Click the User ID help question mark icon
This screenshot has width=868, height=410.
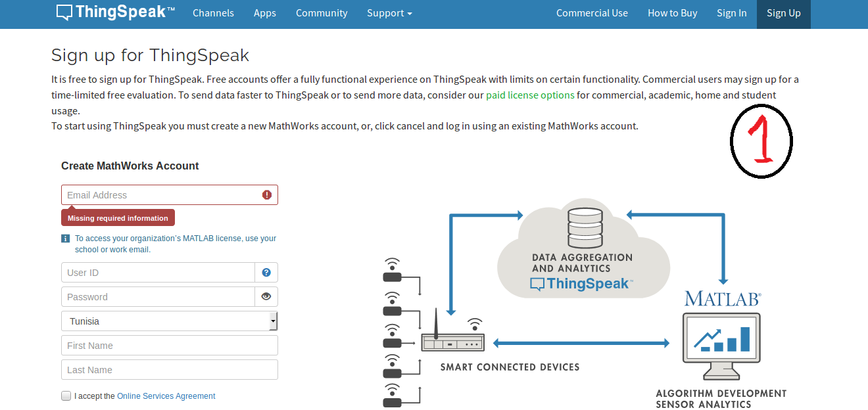coord(266,272)
